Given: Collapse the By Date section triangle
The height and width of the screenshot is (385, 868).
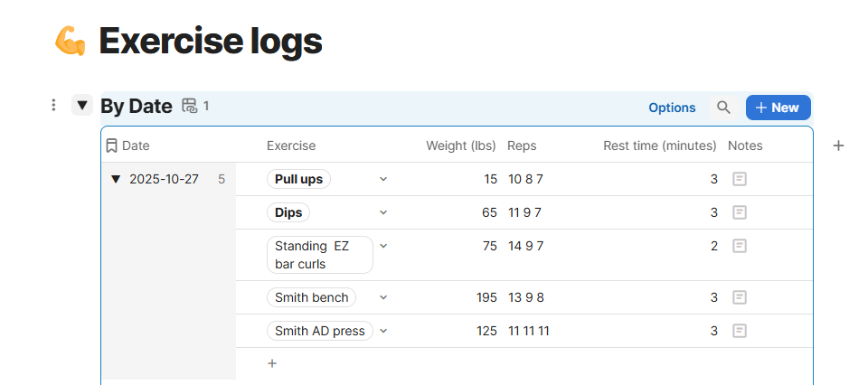Looking at the screenshot, I should click(x=82, y=105).
